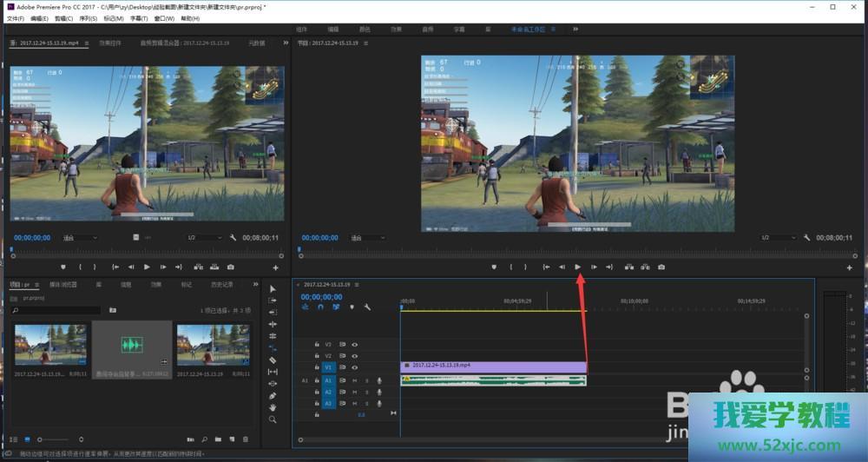Open the 文件 menu

click(15, 18)
